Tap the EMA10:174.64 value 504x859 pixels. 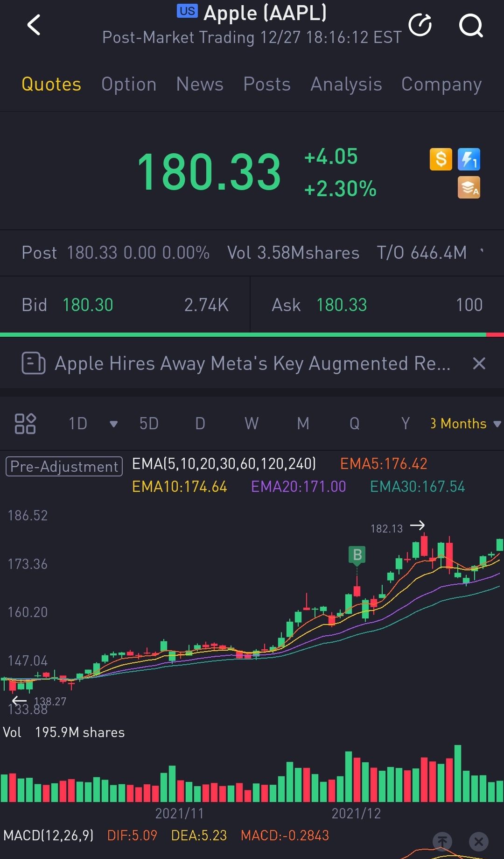[x=179, y=487]
